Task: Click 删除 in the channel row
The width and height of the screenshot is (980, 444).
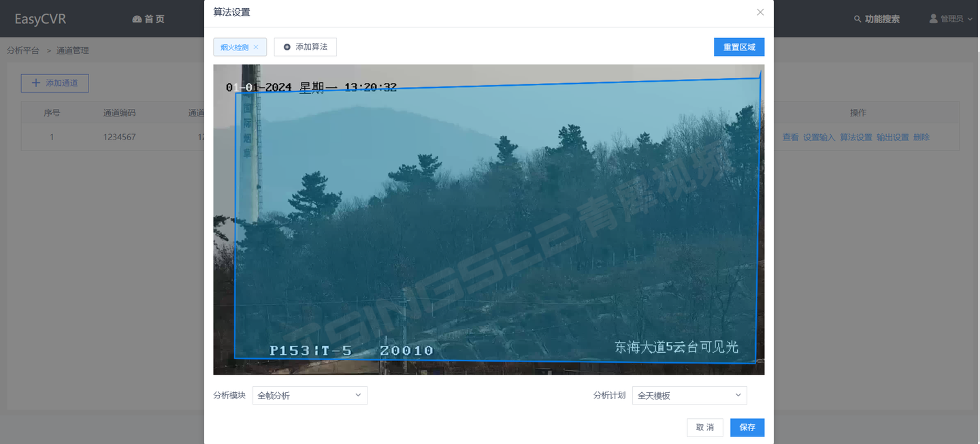Action: tap(921, 137)
